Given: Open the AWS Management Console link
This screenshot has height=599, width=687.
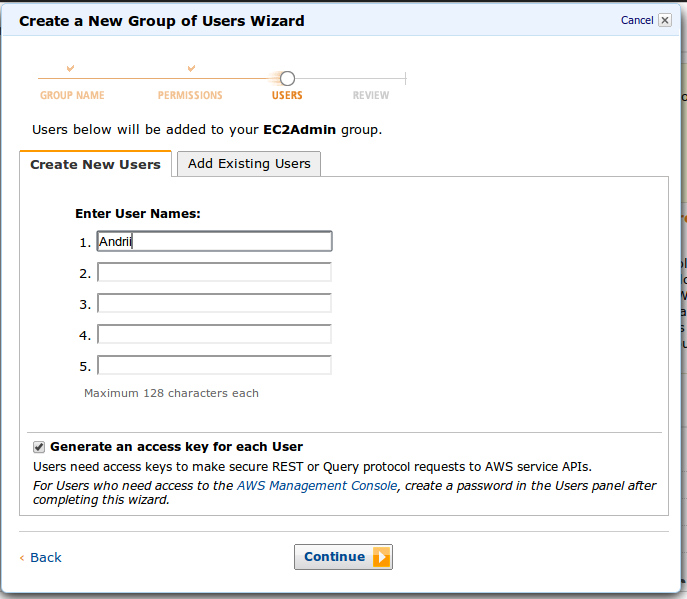Looking at the screenshot, I should tap(317, 486).
